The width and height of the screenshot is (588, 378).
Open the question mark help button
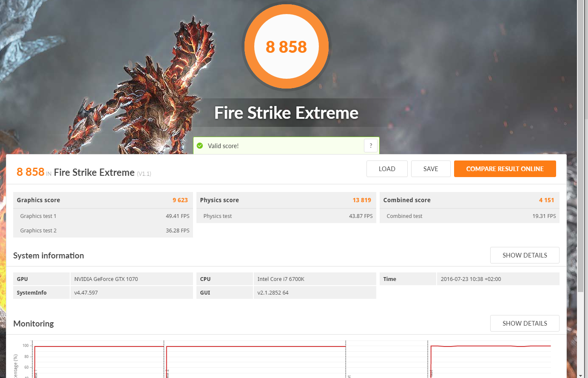(x=371, y=146)
